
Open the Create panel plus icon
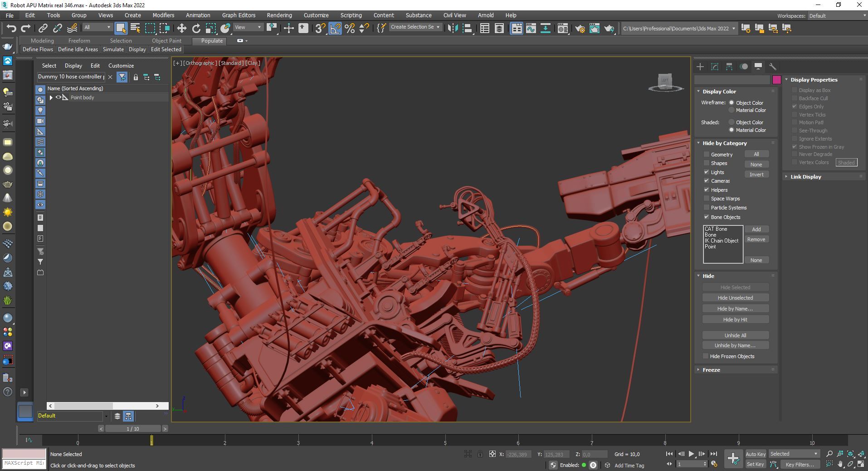(x=700, y=67)
